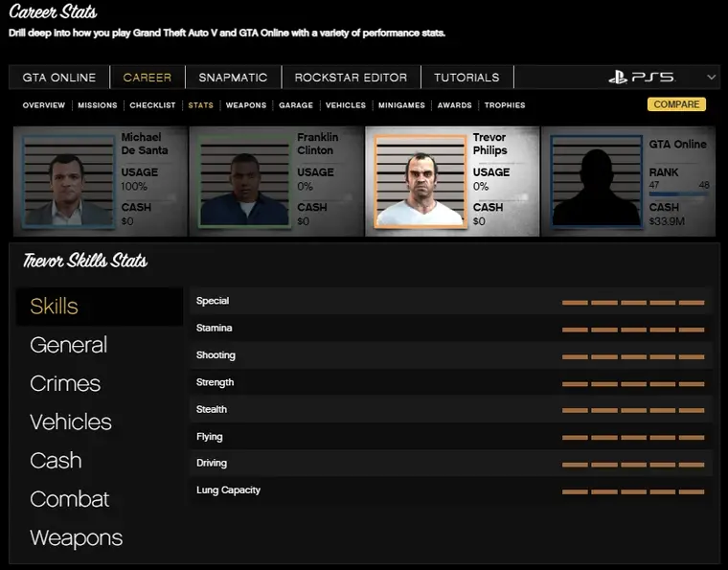Click the Driving skill progress bar
This screenshot has height=570, width=728.
click(x=633, y=465)
